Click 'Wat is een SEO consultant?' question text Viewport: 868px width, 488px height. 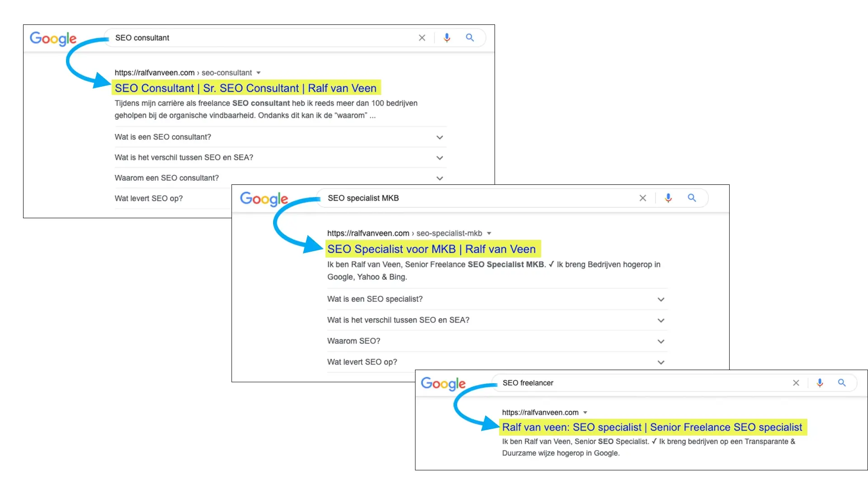pyautogui.click(x=163, y=137)
